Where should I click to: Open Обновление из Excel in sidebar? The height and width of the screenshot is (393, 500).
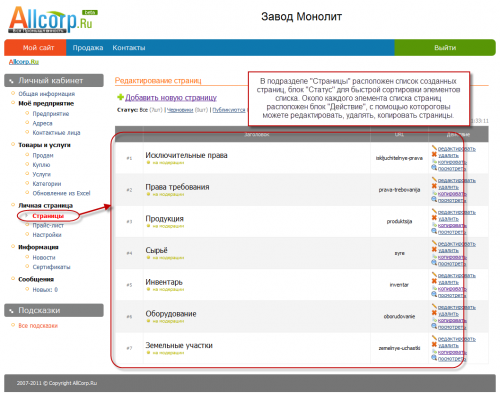61,193
